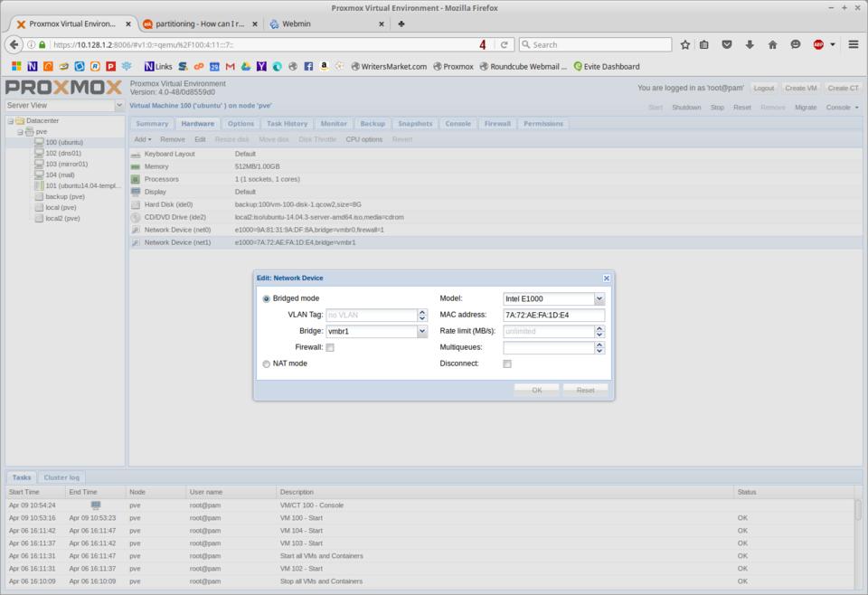Screen dimensions: 868x595
Task: Toggle the Disconnect checkbox
Action: (x=507, y=364)
